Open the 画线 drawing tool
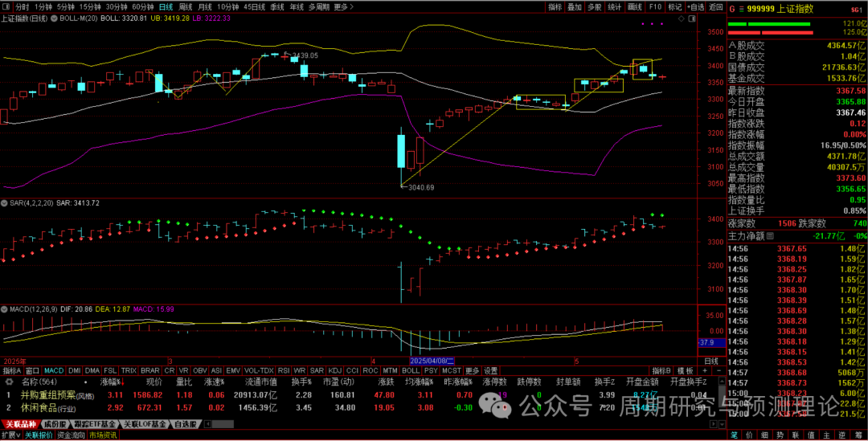The image size is (868, 441). click(635, 6)
